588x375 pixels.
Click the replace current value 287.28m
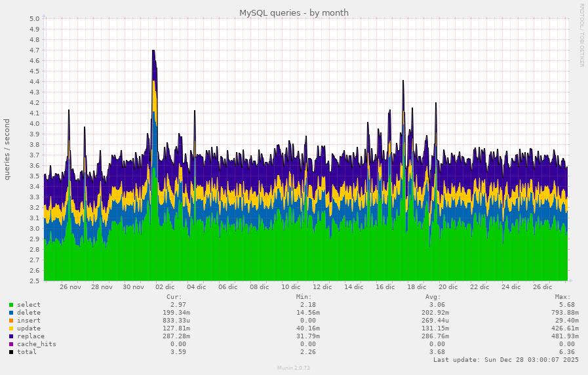[x=176, y=336]
